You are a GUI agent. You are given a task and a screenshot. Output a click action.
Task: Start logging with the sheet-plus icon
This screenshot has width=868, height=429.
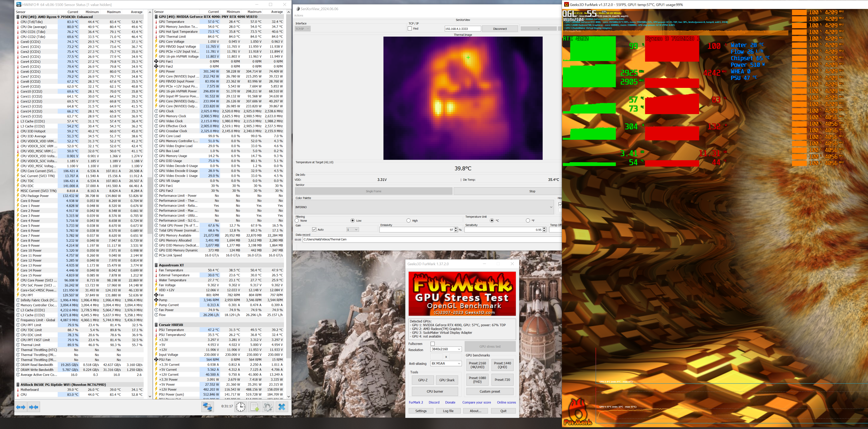255,407
